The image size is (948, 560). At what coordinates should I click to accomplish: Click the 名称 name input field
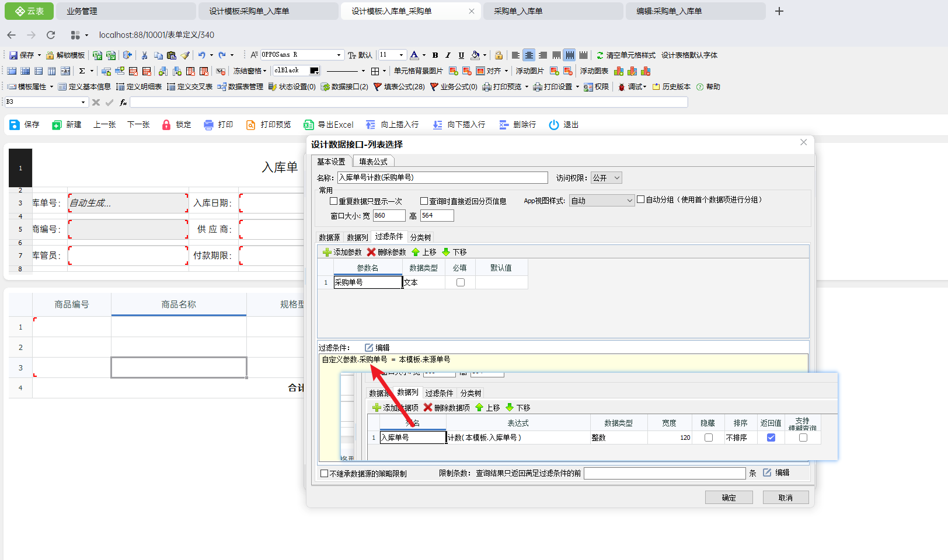(443, 178)
